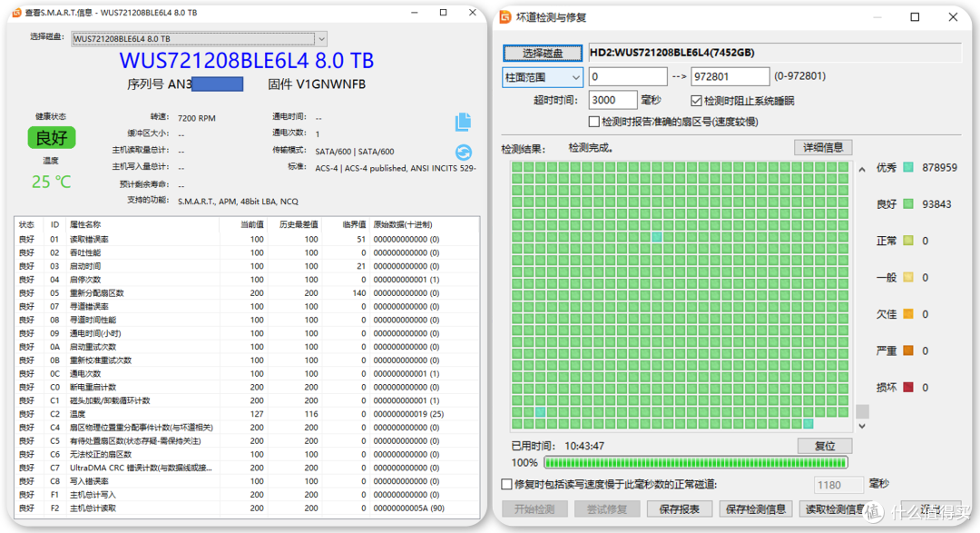Click the DiskGenius icon in the S.M.A.R.T. window title bar
This screenshot has width=980, height=533.
click(x=17, y=13)
